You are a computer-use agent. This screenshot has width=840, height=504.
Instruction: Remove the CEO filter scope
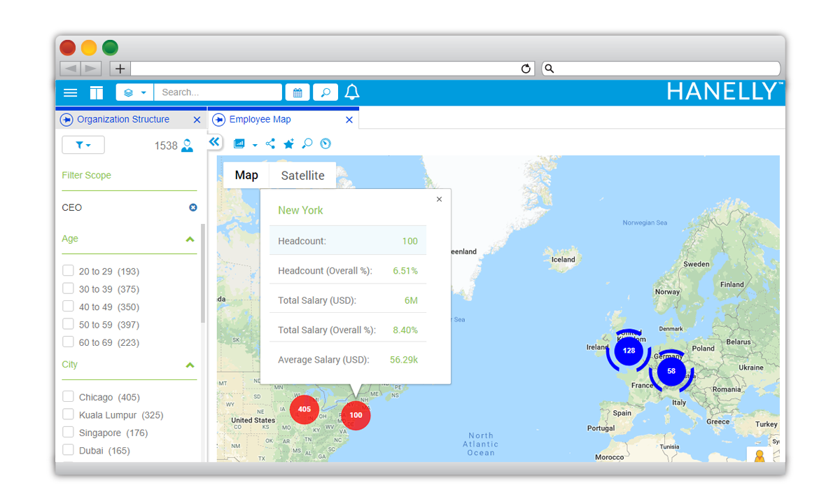(x=193, y=208)
